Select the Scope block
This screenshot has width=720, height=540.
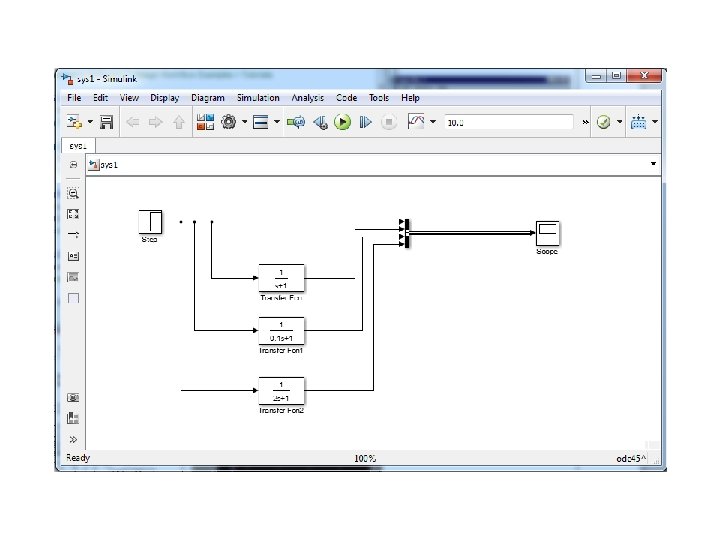coord(547,233)
